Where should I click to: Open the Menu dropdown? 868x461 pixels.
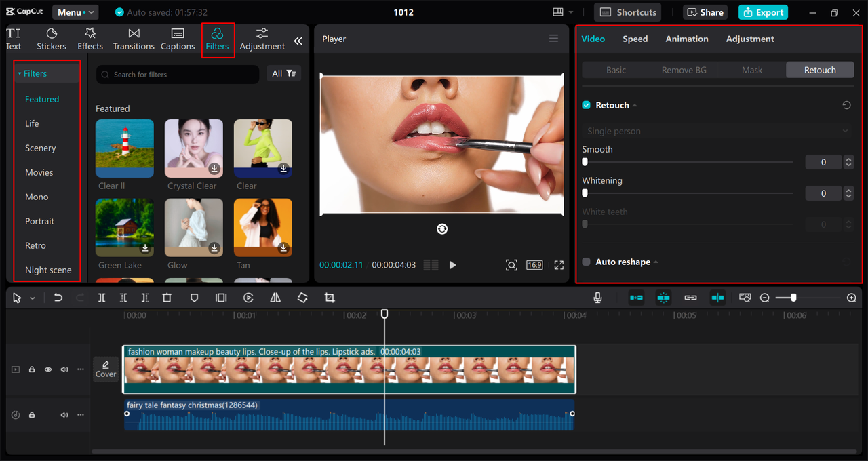tap(75, 12)
